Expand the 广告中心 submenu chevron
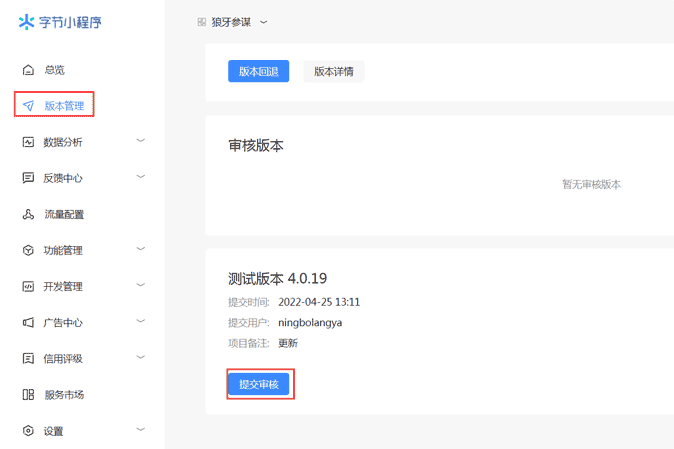The width and height of the screenshot is (674, 449). (x=141, y=321)
